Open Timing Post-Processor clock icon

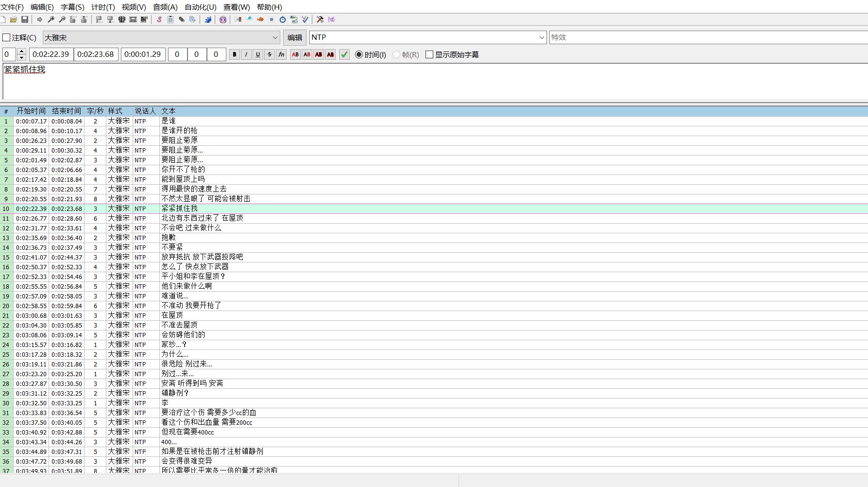coord(283,19)
